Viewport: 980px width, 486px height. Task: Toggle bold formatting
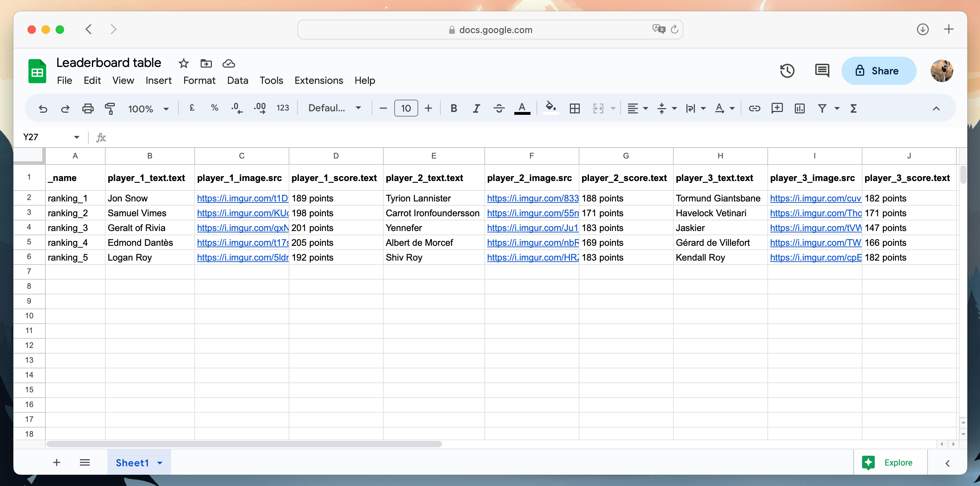click(x=453, y=108)
